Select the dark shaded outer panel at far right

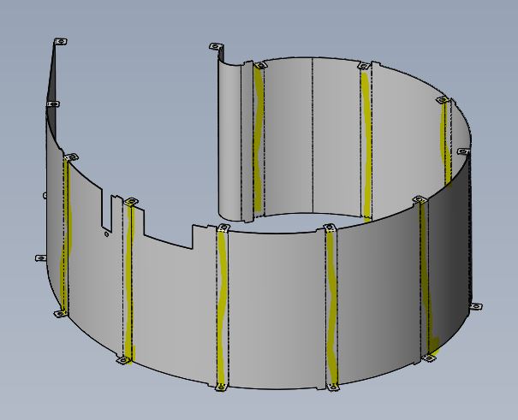click(x=452, y=257)
